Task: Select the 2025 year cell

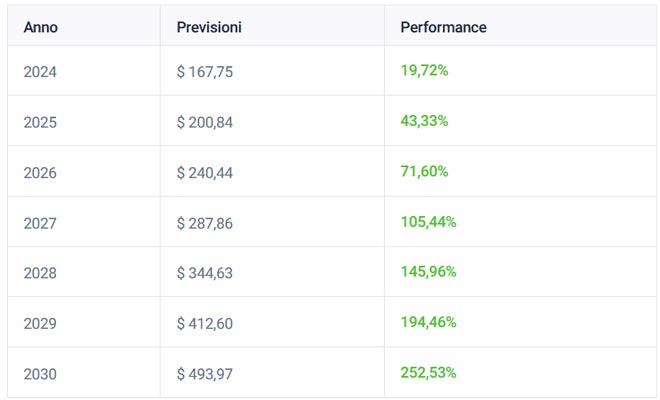Action: coord(40,122)
